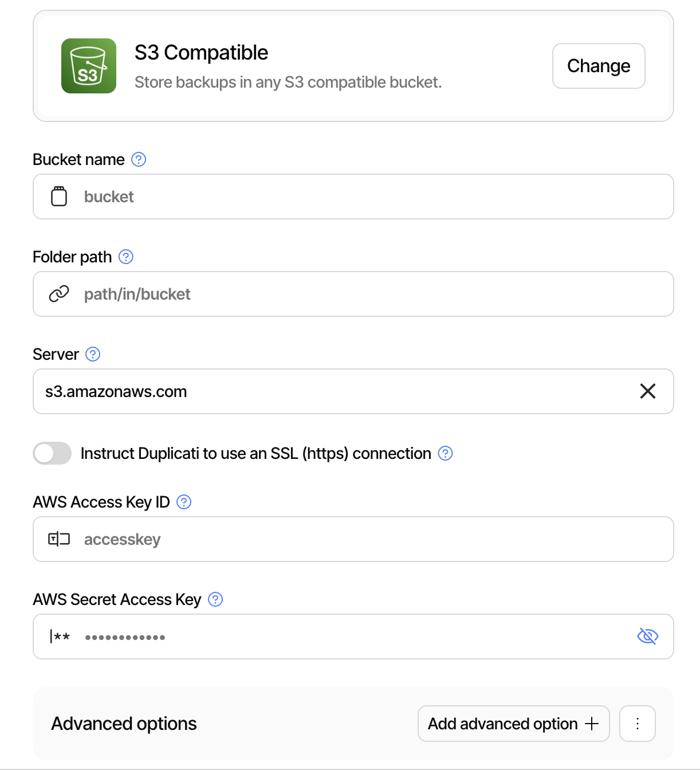Image resolution: width=700 pixels, height=770 pixels.
Task: Open Folder path help icon
Action: (x=126, y=257)
